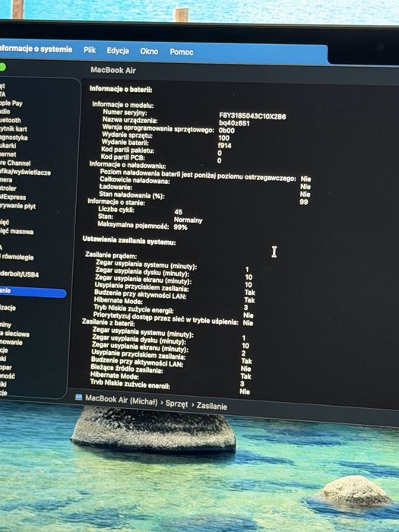Click the Zasilanie z baterii heading
399x532 pixels.
[108, 322]
